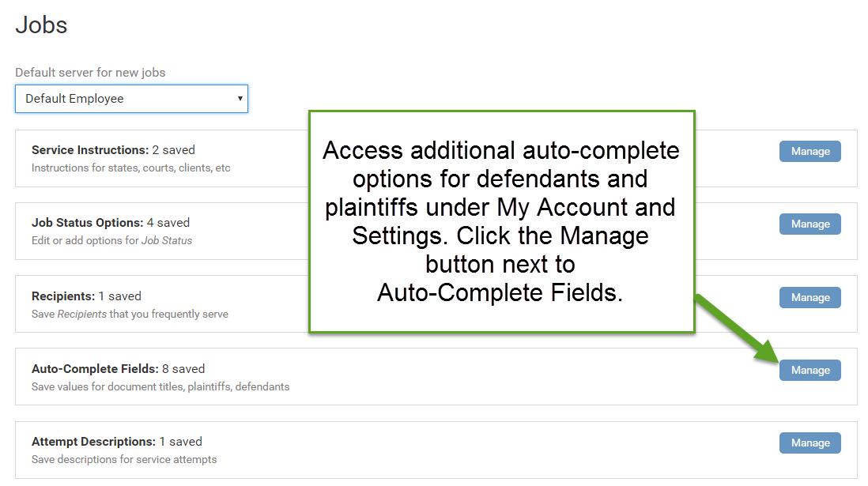Click the Jobs page heading
Viewport: 868px width, 486px height.
point(40,24)
